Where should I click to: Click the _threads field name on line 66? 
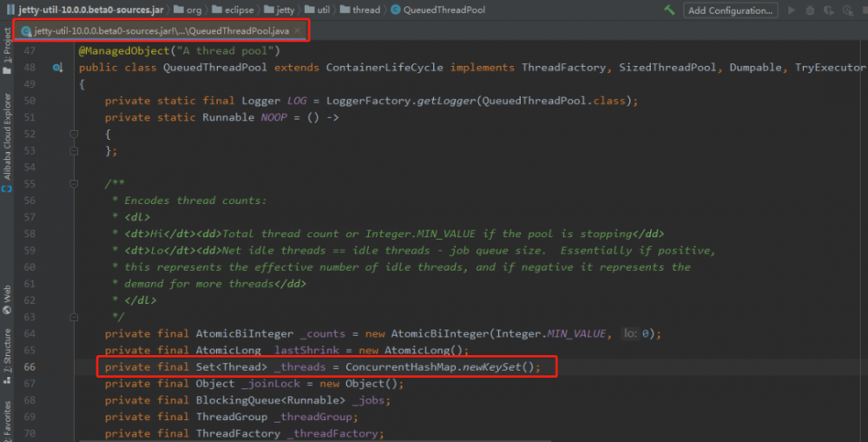pos(299,367)
